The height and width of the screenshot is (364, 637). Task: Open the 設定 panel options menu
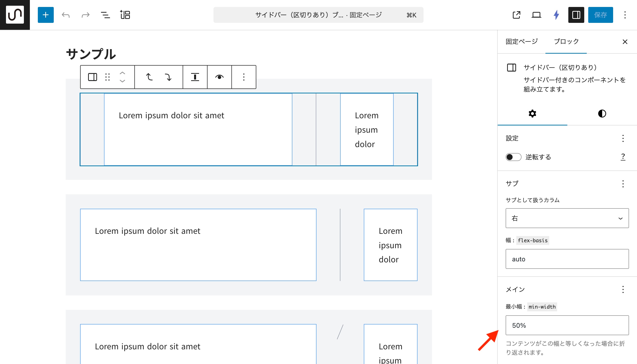(623, 138)
